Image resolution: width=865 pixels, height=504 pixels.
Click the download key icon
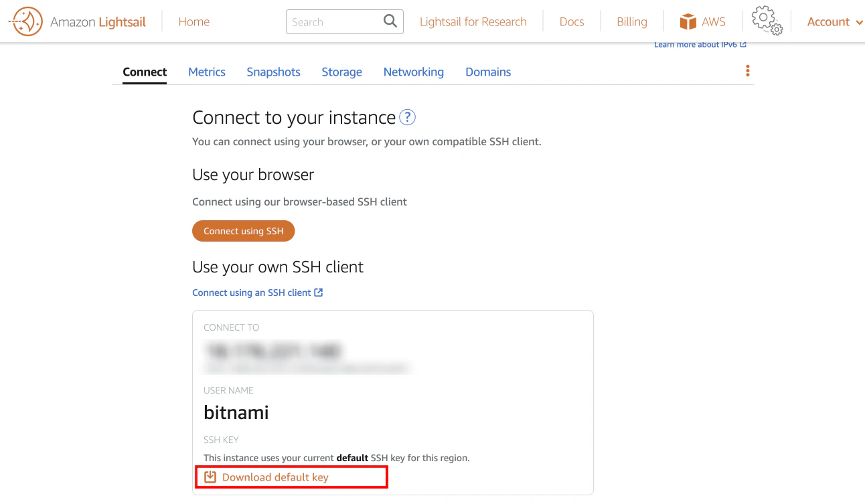(x=210, y=477)
